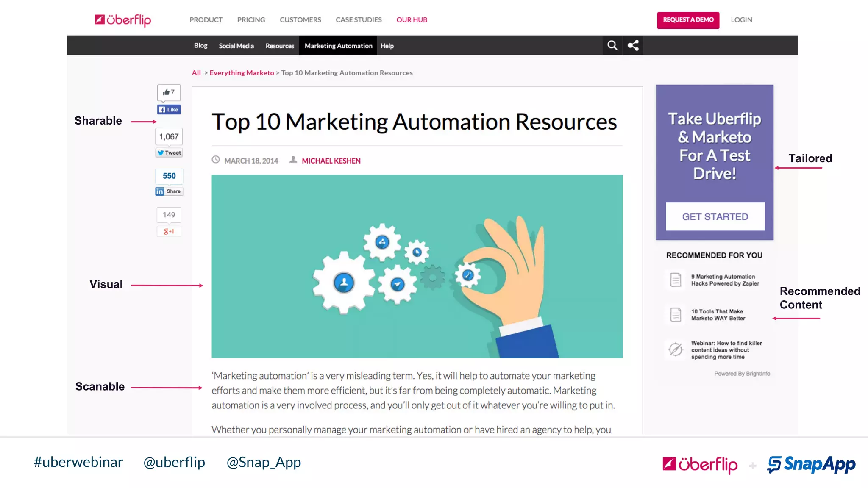Image resolution: width=868 pixels, height=488 pixels.
Task: Switch to the Resources tab
Action: 280,45
